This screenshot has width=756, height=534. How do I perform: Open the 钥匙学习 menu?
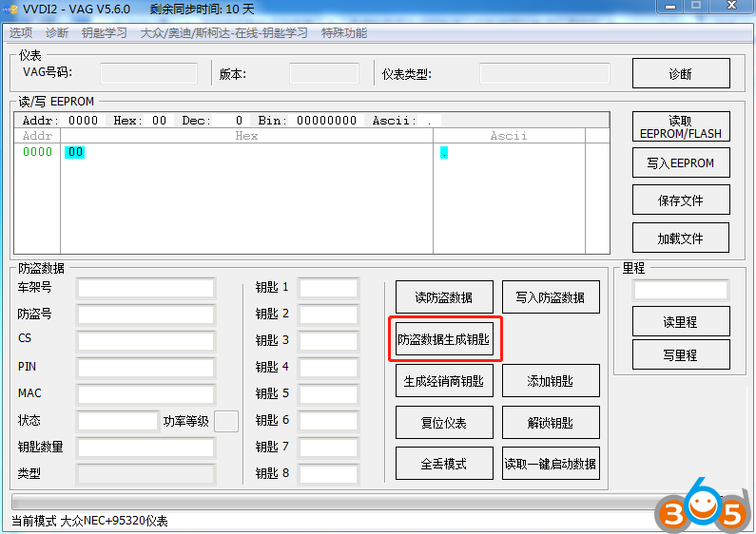[105, 32]
